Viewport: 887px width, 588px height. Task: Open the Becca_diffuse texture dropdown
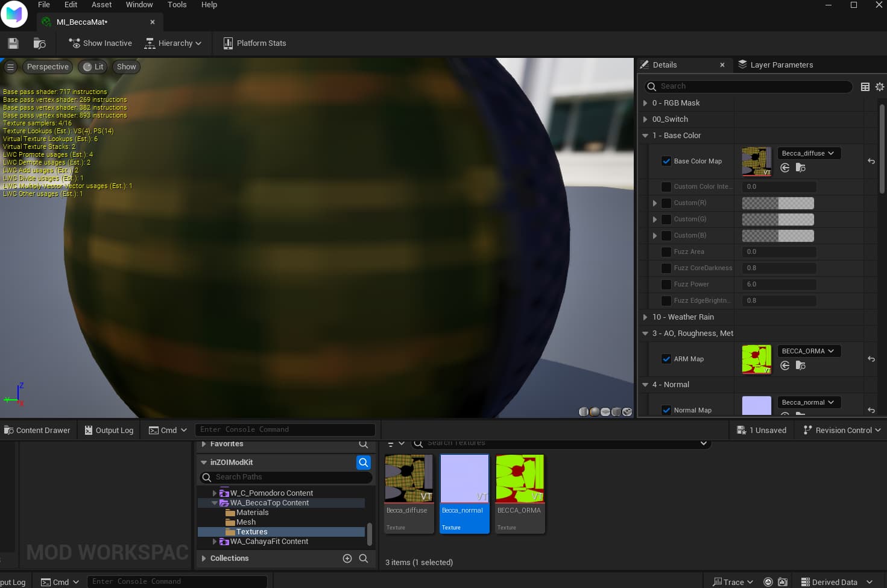point(808,153)
